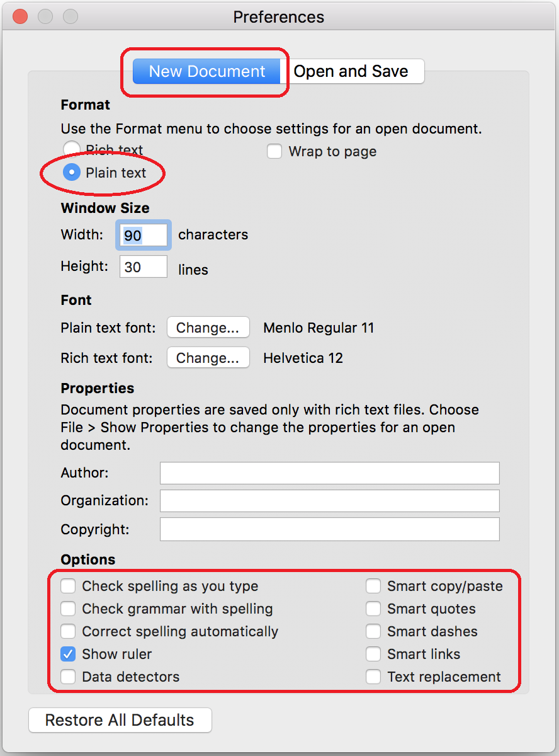
Task: Enable Correct spelling automatically
Action: pos(68,631)
